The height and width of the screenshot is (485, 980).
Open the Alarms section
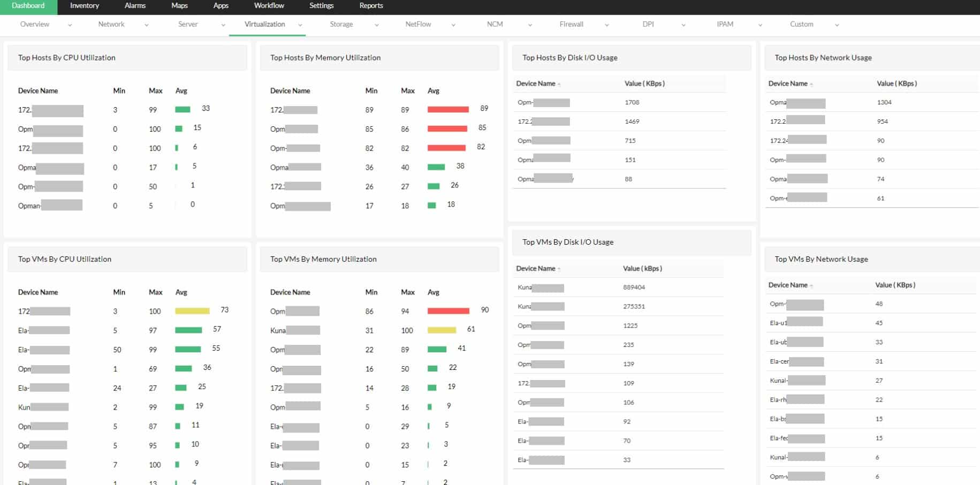click(134, 6)
